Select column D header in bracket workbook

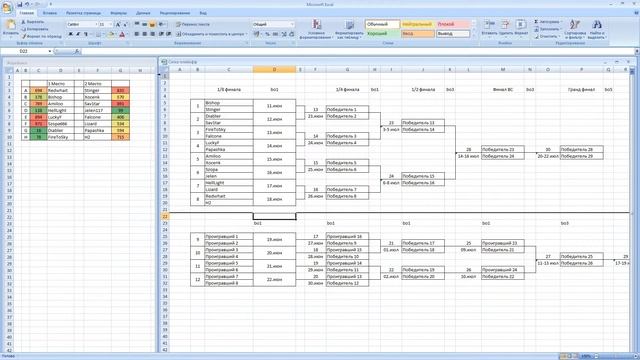pos(274,70)
